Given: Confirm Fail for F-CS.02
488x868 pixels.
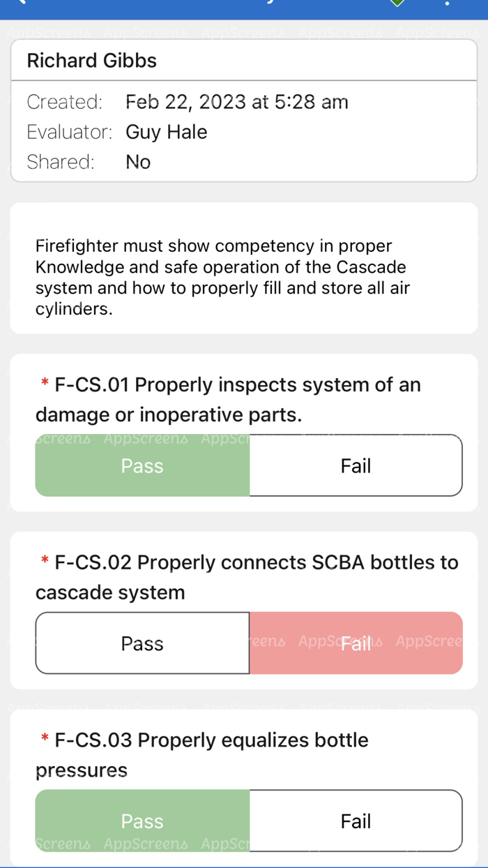Looking at the screenshot, I should (356, 643).
